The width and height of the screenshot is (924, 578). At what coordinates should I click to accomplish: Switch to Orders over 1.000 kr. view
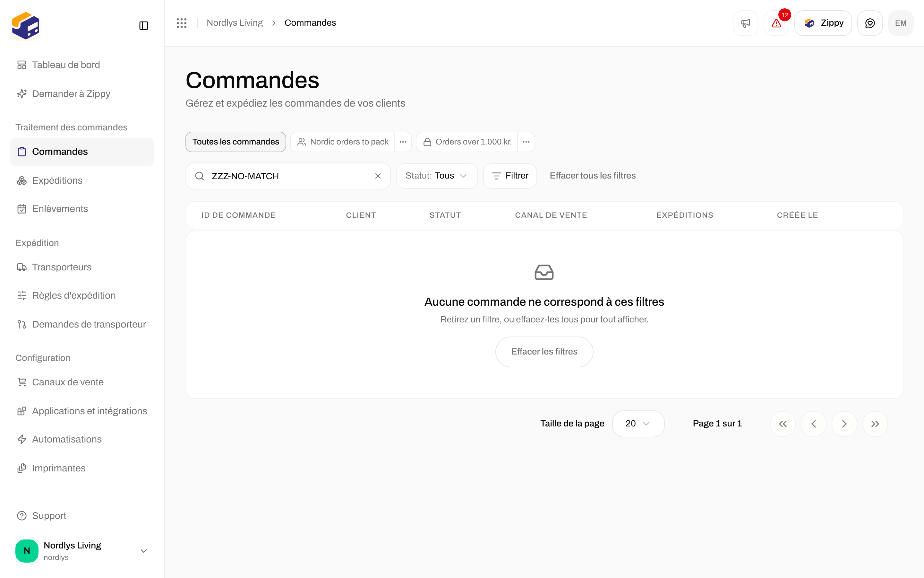[467, 142]
